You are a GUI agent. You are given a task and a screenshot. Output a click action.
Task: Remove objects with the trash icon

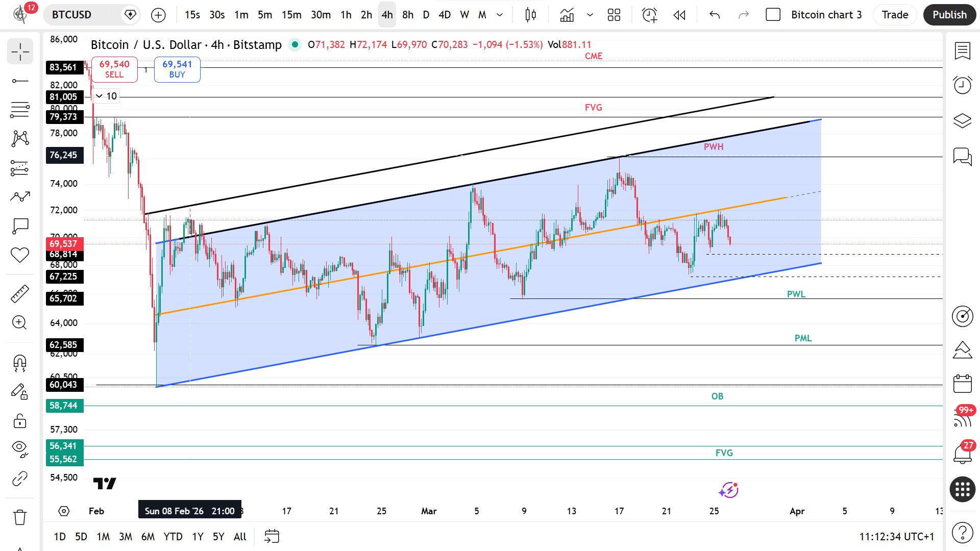(20, 517)
